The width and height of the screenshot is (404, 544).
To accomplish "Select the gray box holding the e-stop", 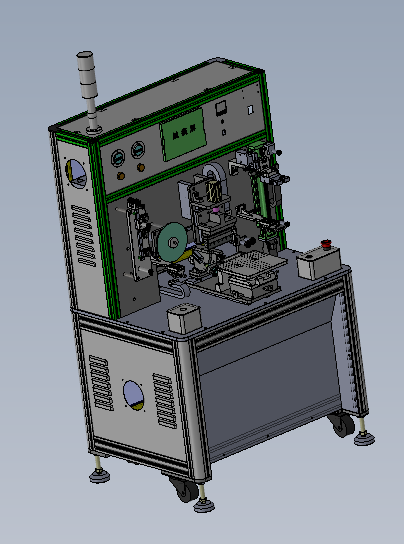I will click(319, 263).
